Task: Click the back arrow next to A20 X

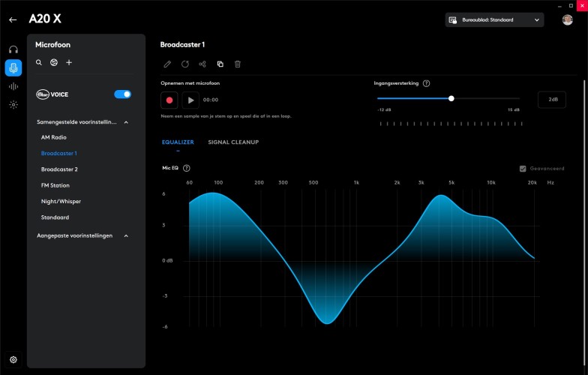Action: click(x=13, y=19)
